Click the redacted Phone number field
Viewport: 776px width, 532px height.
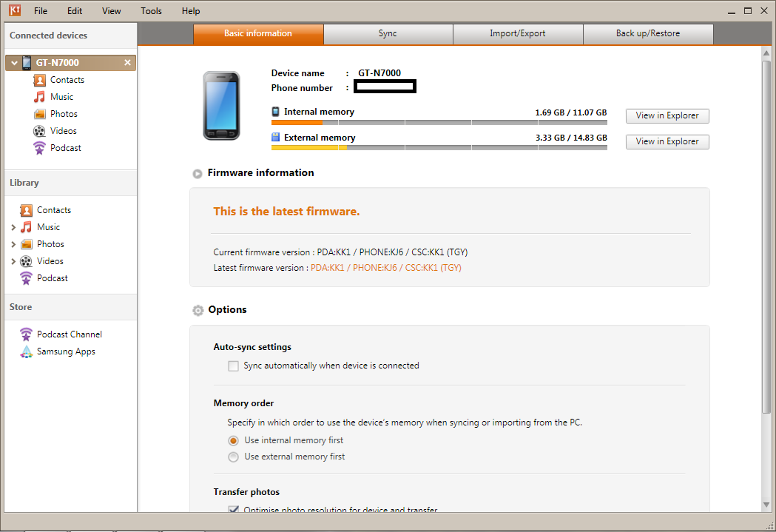(385, 87)
